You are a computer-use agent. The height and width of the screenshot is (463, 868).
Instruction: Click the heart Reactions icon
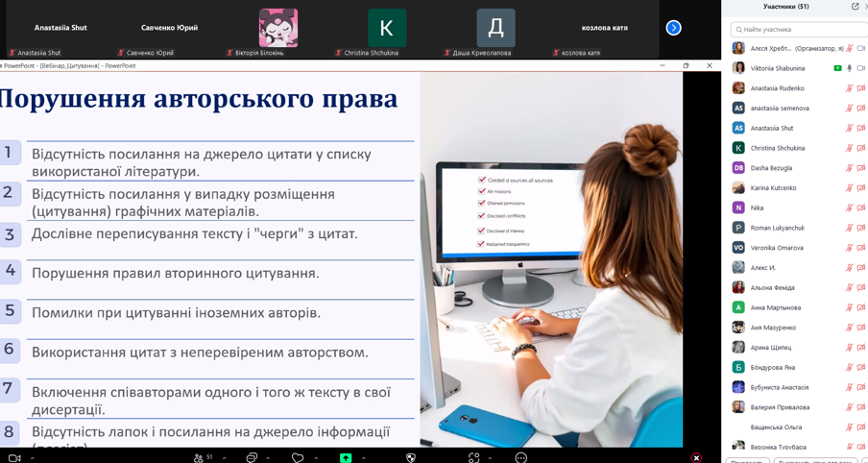click(x=298, y=458)
